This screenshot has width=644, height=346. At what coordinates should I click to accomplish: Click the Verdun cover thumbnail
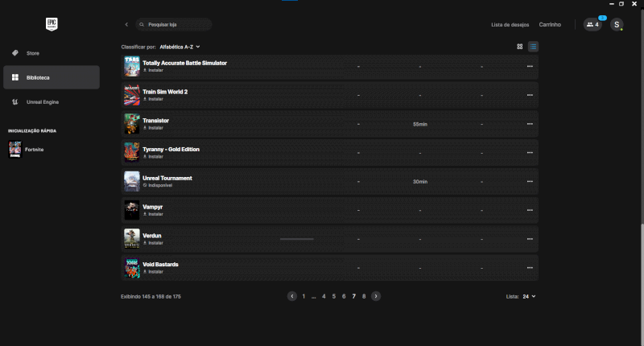point(132,239)
